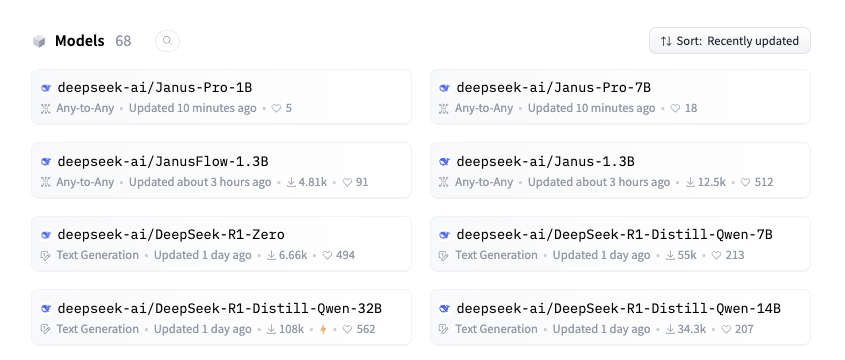Click Text Generation icon on R1-Distill-Qwen-14B
Screen dimensions: 845x360
point(445,329)
